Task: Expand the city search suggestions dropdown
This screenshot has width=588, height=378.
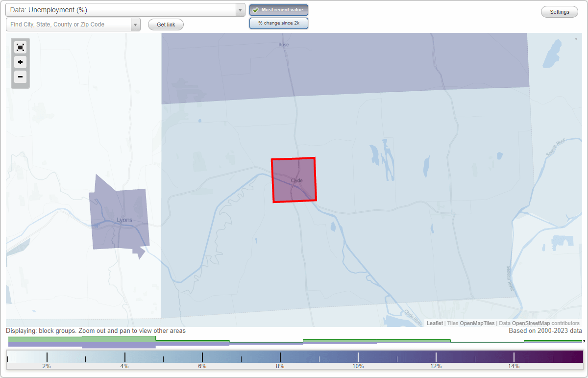Action: tap(136, 24)
